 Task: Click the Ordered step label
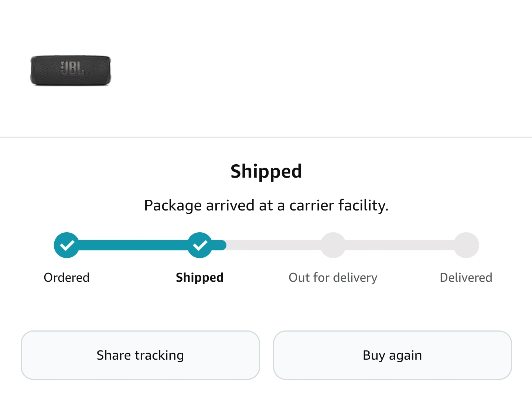[x=66, y=277]
